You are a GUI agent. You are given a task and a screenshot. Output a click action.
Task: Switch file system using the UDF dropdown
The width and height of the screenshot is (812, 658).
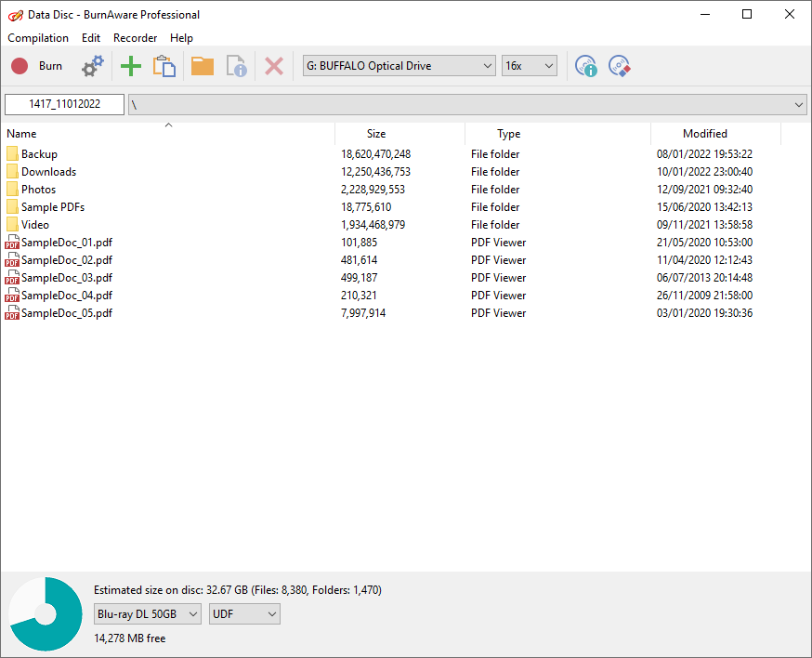243,613
